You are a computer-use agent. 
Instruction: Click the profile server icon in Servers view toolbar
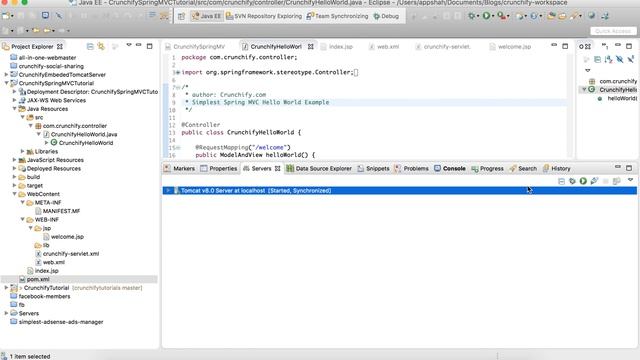tap(594, 181)
